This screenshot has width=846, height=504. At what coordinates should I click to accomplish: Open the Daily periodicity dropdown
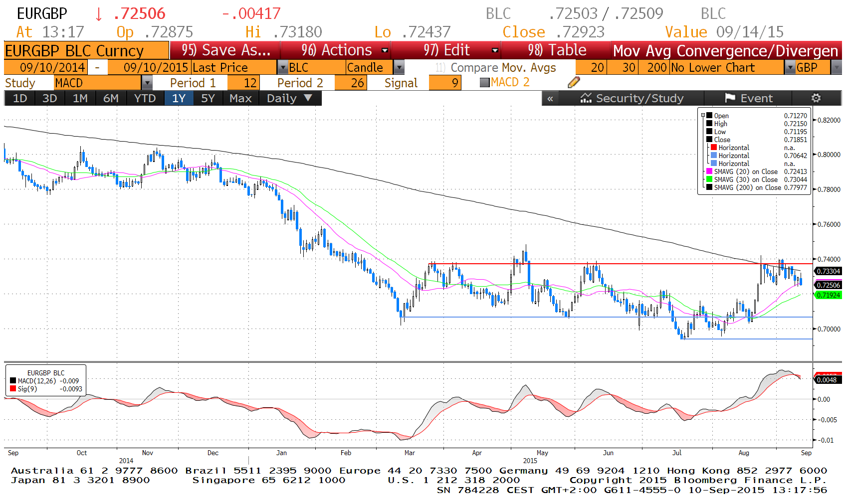(x=308, y=98)
